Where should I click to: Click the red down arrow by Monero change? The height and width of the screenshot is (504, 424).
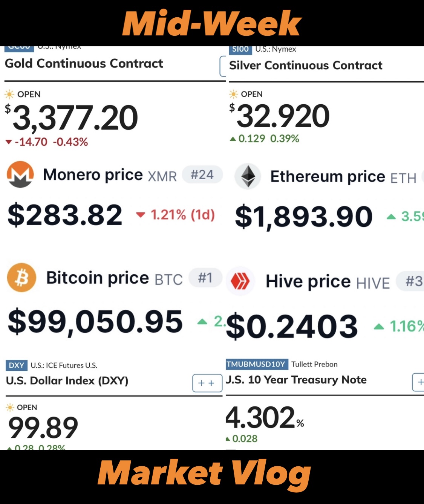point(140,215)
